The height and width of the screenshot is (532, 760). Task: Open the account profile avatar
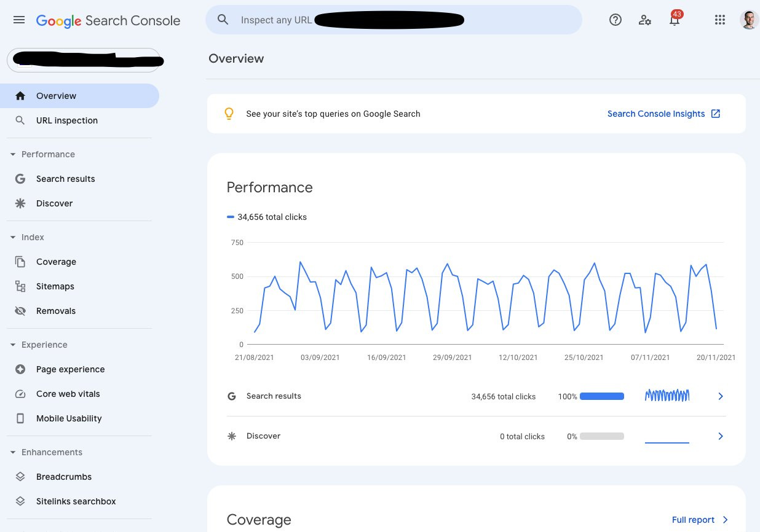749,20
